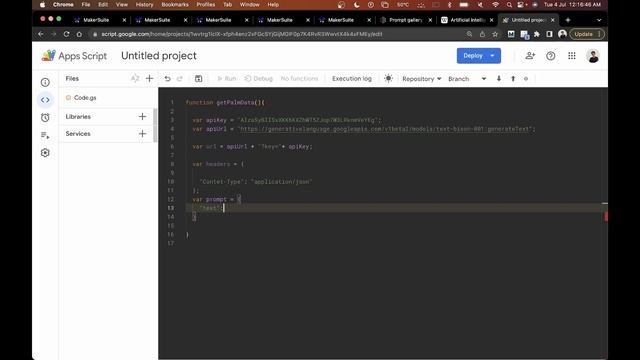Click the Libraries section label
This screenshot has height=360, width=640.
tap(78, 117)
